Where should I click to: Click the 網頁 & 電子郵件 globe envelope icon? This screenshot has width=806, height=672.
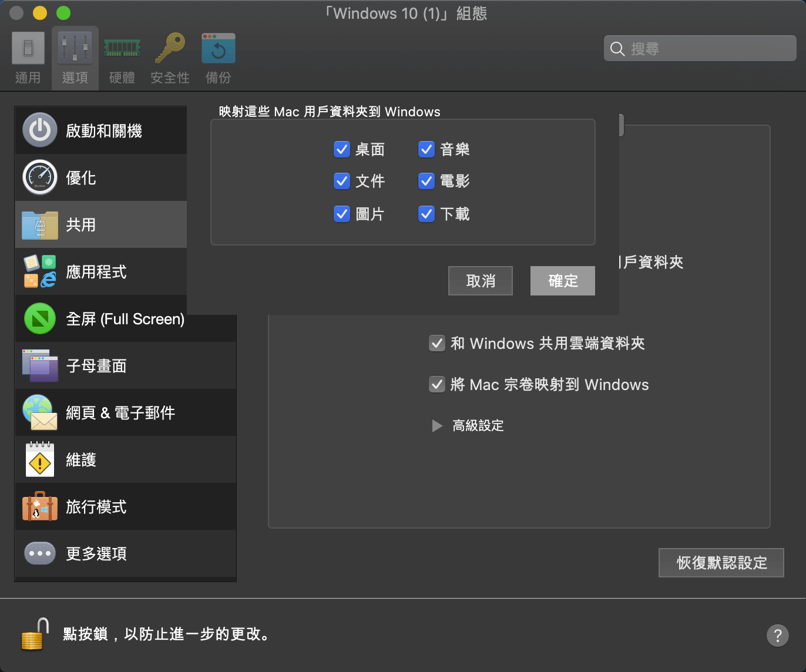(40, 412)
